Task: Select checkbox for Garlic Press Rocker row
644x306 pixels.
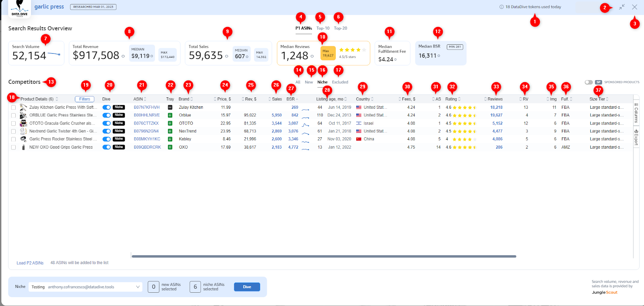Action: click(14, 139)
